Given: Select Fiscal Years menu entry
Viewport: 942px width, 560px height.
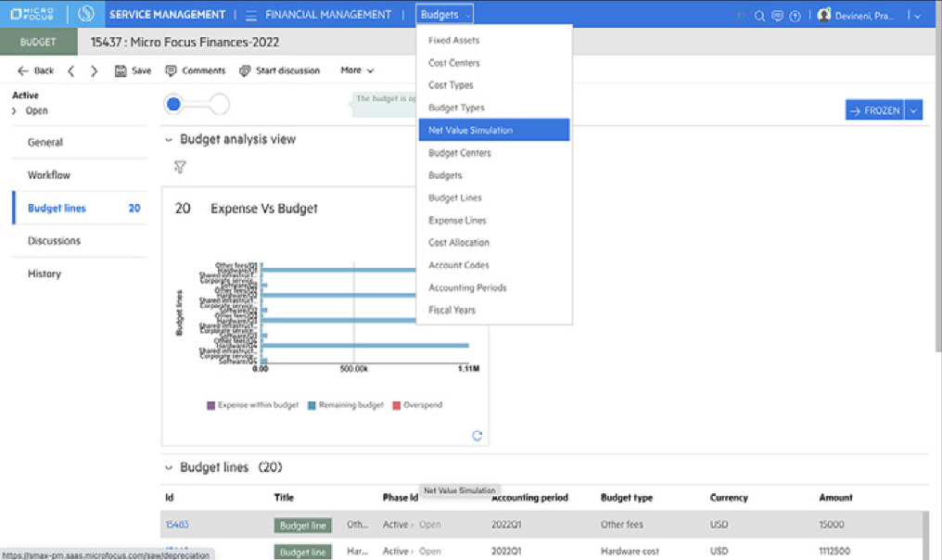Looking at the screenshot, I should [494, 310].
